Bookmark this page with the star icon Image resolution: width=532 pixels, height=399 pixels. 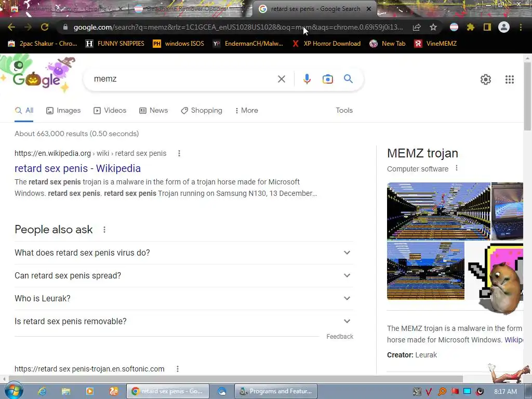(x=433, y=27)
